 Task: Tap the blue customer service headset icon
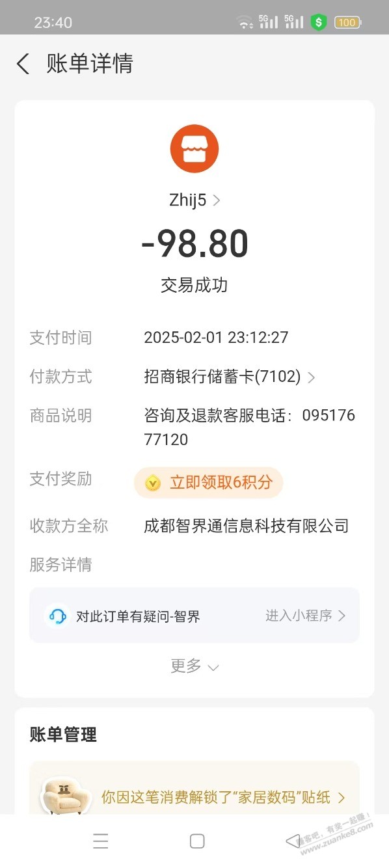57,616
